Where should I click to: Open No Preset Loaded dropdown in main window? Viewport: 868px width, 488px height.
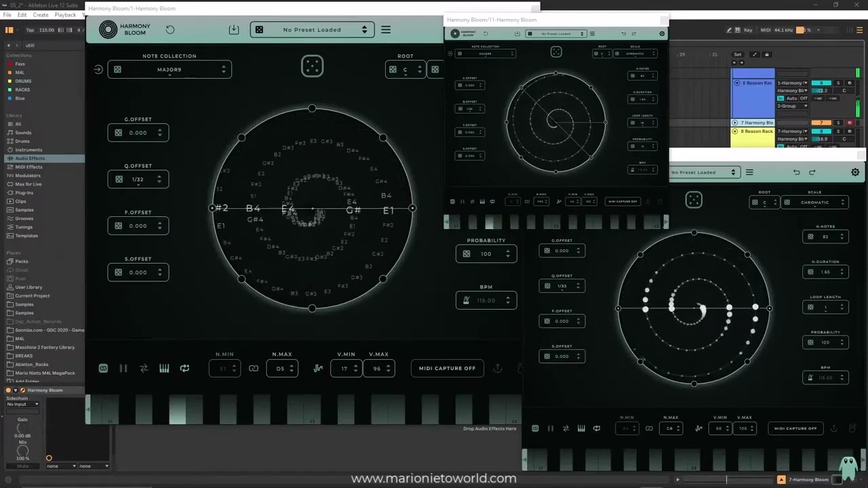312,30
